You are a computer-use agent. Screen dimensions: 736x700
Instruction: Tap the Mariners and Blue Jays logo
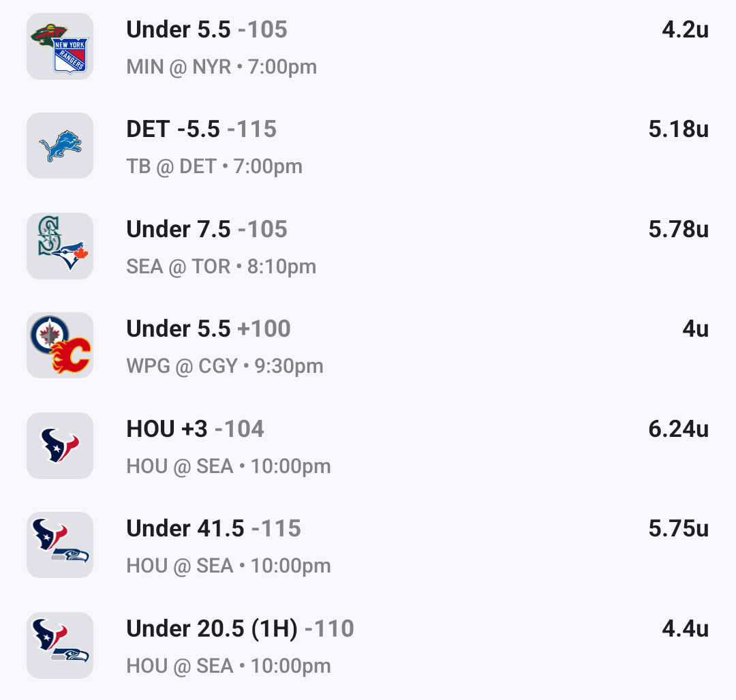coord(60,246)
